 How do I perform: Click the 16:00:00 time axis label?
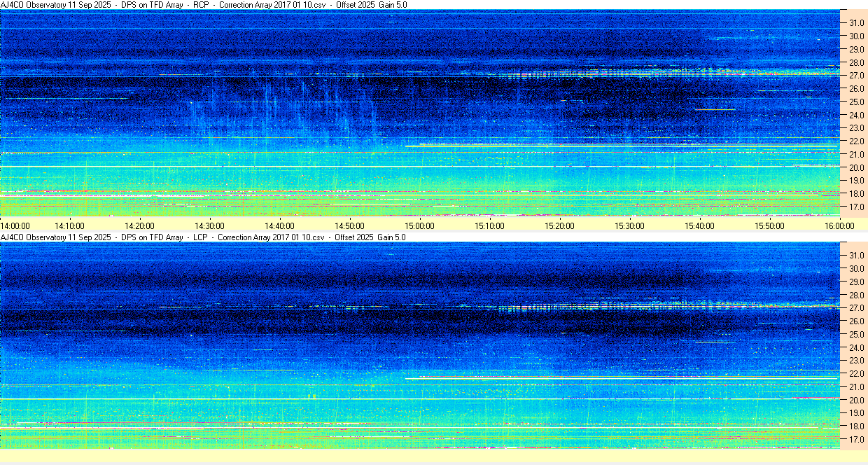click(840, 225)
